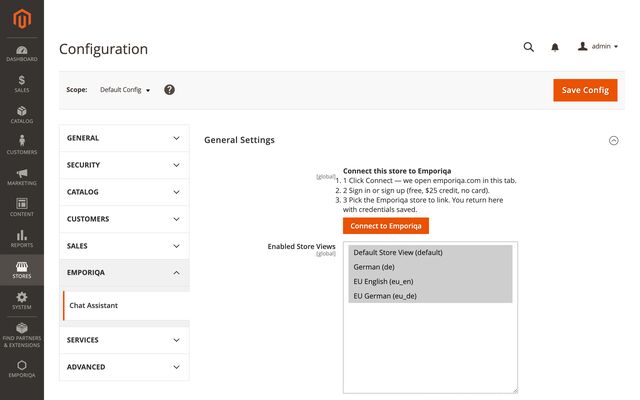Open the Reports sidebar menu
The image size is (640, 400).
click(22, 239)
